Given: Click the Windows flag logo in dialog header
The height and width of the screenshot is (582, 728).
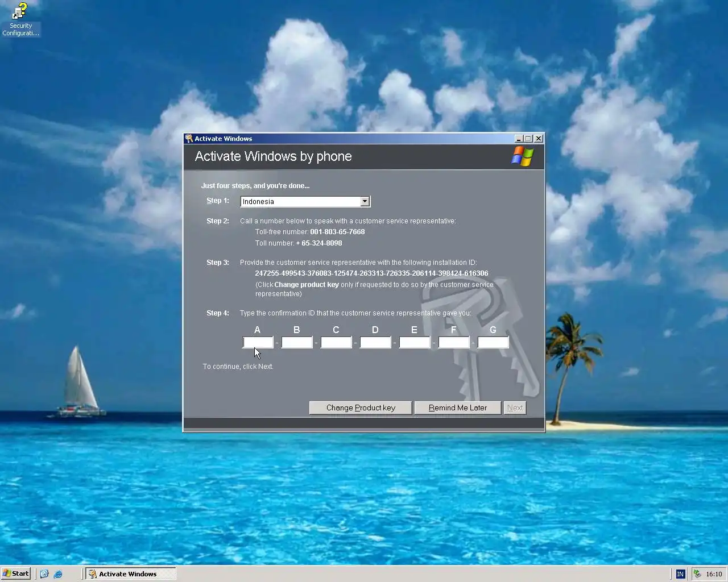Looking at the screenshot, I should (x=522, y=156).
